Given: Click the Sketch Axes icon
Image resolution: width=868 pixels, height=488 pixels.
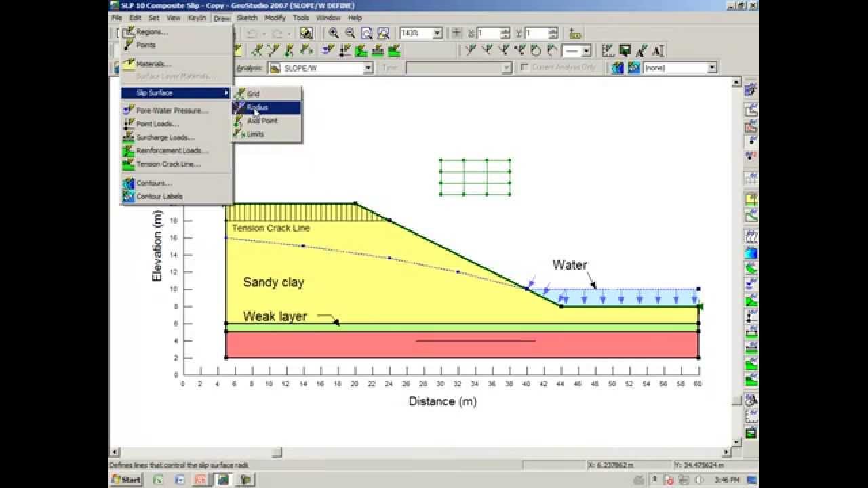Looking at the screenshot, I should 608,51.
